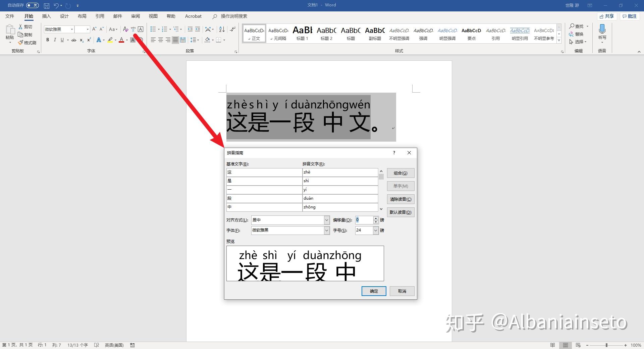Screen dimensions: 644x349
Task: Open the font name dropdown in ribbon
Action: (x=72, y=29)
